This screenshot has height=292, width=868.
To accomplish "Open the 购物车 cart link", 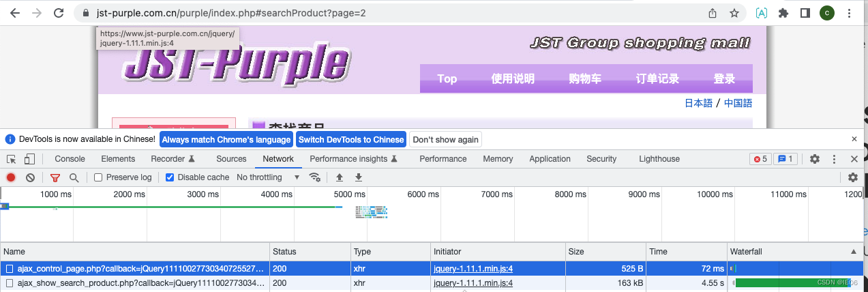I will [585, 78].
